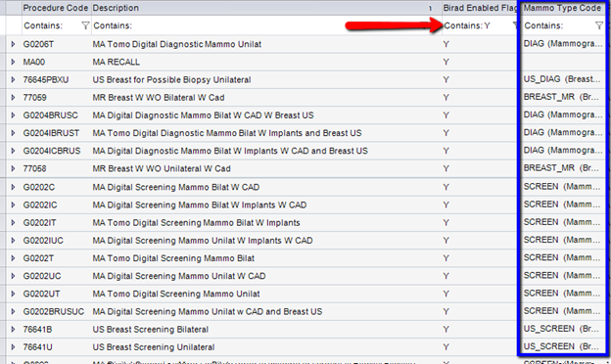Select MR Breast W WO Bilateral W Cad
611x364 pixels.
click(159, 97)
